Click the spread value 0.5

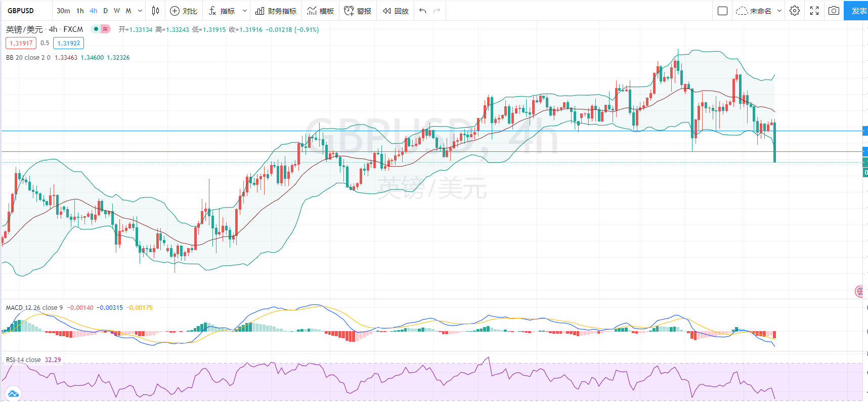click(45, 43)
